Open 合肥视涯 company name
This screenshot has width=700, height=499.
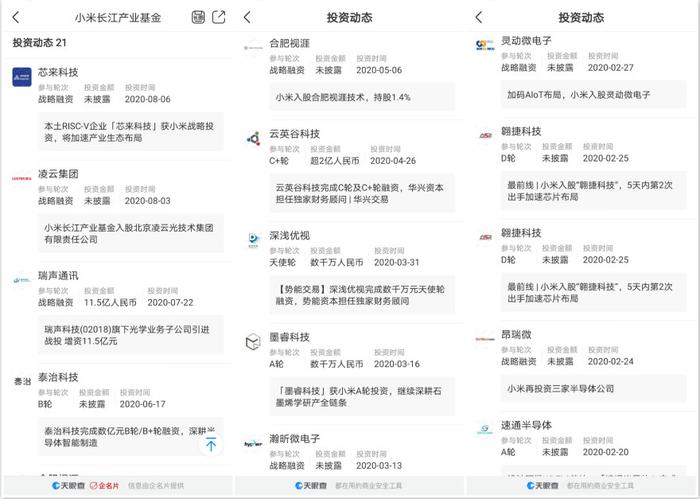(289, 43)
